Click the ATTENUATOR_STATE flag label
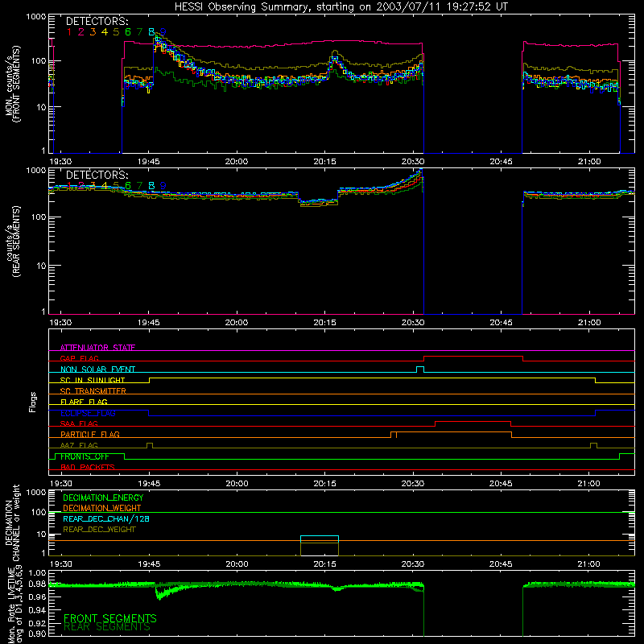This screenshot has height=644, width=644. click(x=97, y=348)
